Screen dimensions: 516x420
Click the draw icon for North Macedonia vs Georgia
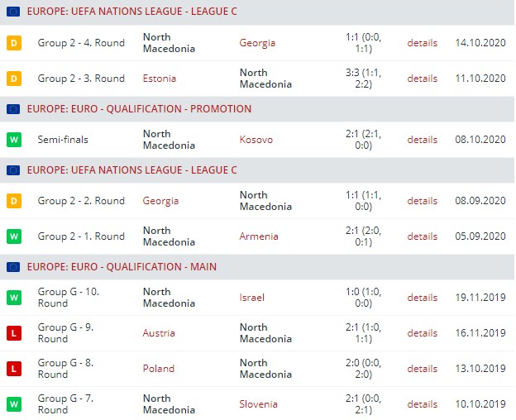[13, 43]
